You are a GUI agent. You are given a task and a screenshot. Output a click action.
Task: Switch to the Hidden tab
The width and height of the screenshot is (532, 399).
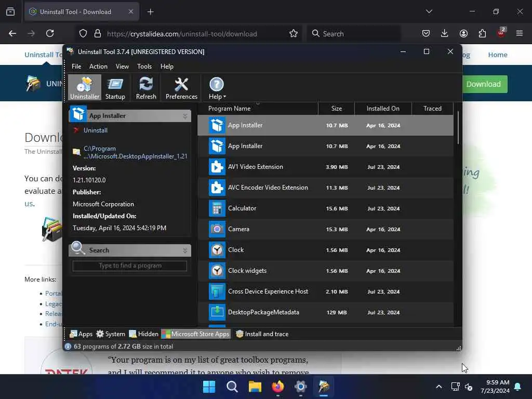pos(143,334)
